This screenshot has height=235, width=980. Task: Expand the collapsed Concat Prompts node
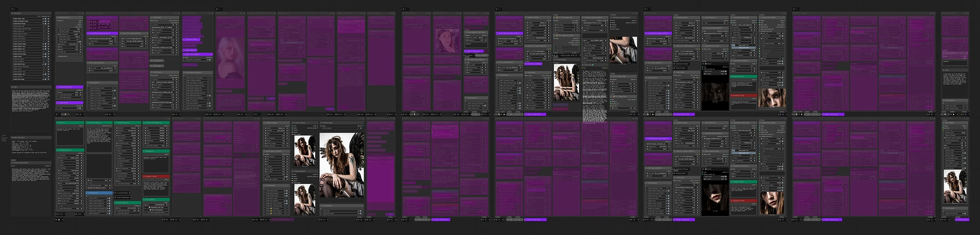122,193
